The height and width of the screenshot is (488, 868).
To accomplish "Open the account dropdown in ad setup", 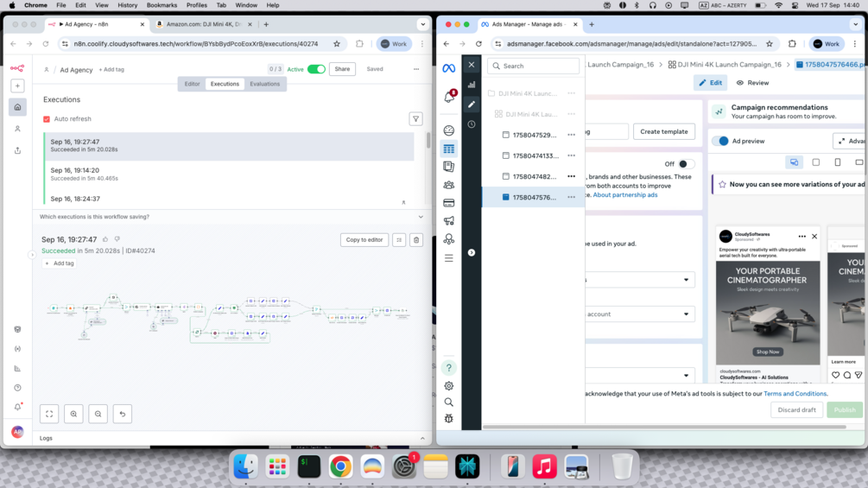I will coord(639,314).
